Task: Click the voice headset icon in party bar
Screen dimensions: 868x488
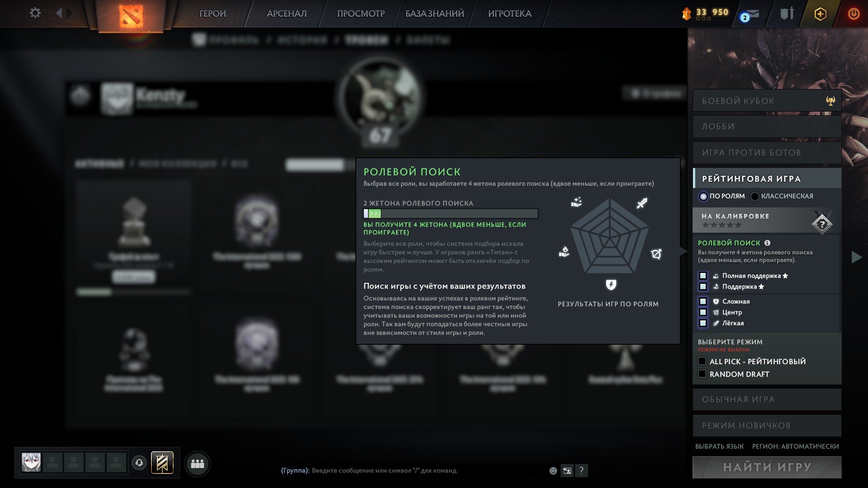Action: coord(139,463)
